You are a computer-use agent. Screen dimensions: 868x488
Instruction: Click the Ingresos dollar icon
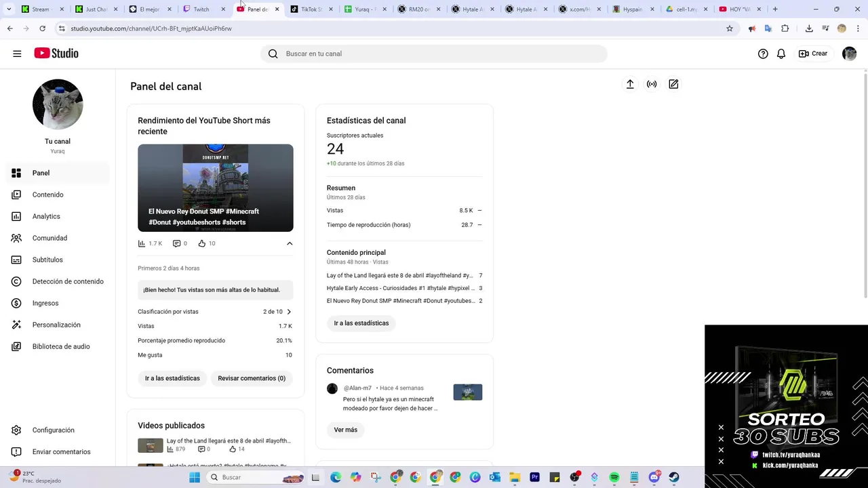point(17,303)
